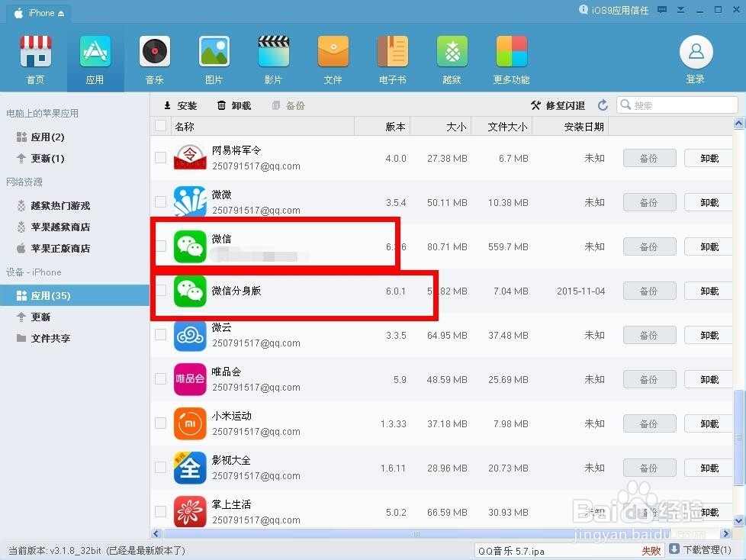Switch to the 图片 (Photos) section
Image resolution: width=746 pixels, height=560 pixels.
(214, 59)
